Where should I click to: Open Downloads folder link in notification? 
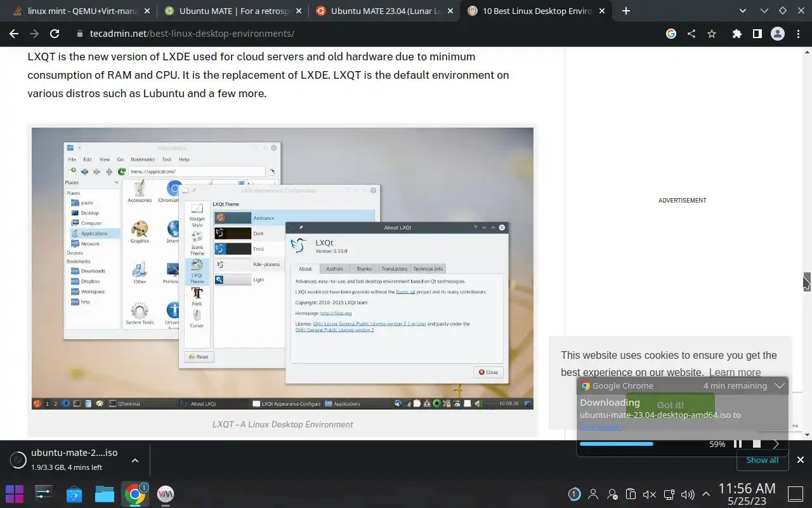[601, 427]
